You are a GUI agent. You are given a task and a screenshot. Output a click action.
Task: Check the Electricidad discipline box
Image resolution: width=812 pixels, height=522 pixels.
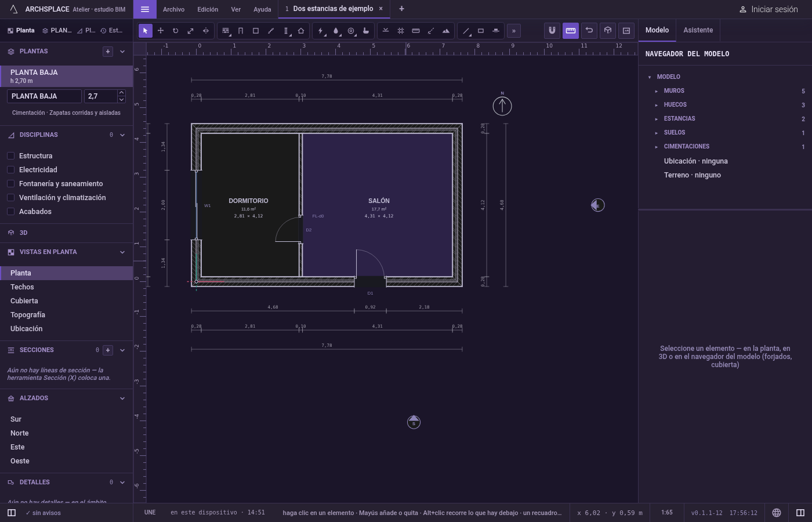pos(10,170)
